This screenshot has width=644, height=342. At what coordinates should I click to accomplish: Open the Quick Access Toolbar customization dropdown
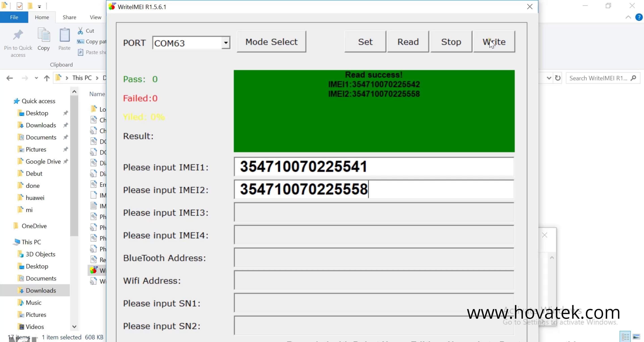[x=39, y=6]
